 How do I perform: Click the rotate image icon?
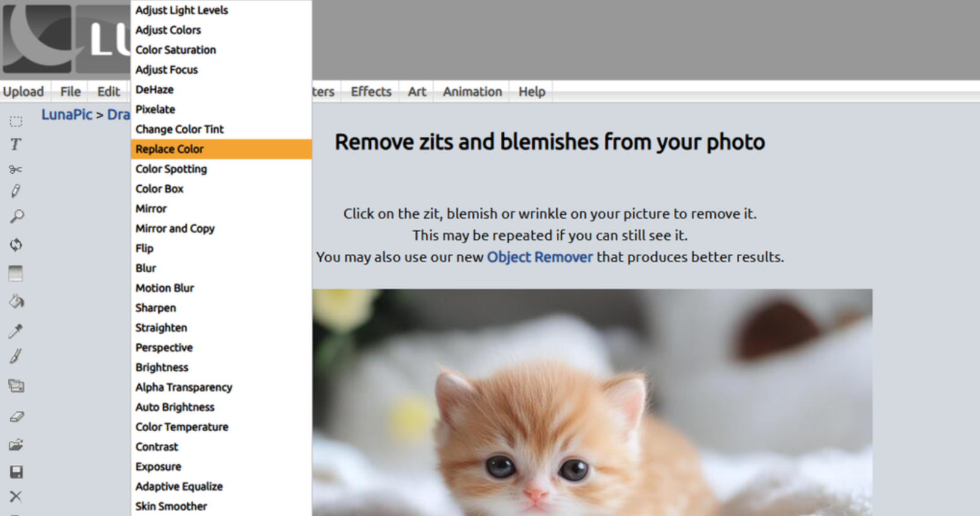click(x=16, y=245)
